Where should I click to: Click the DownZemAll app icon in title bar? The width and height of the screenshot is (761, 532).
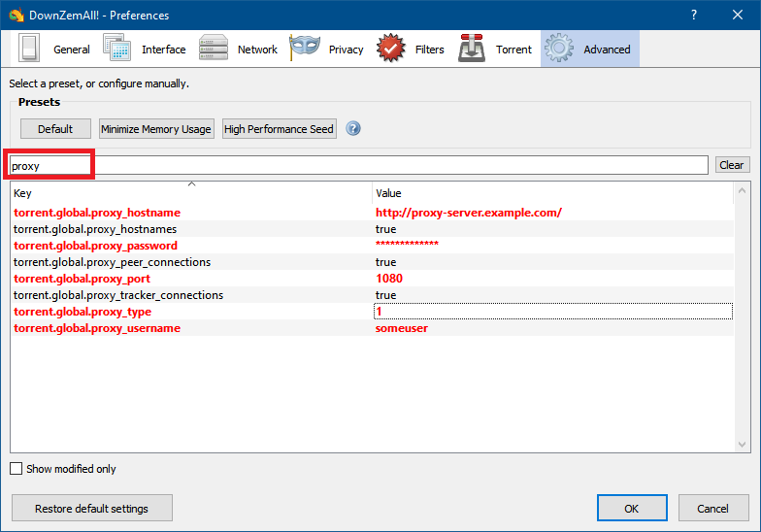(16, 16)
